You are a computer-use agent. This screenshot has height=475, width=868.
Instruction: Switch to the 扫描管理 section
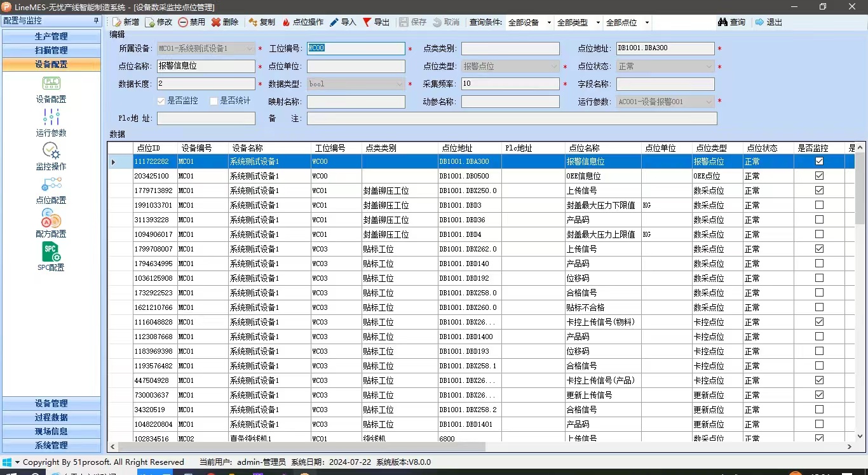pos(51,50)
